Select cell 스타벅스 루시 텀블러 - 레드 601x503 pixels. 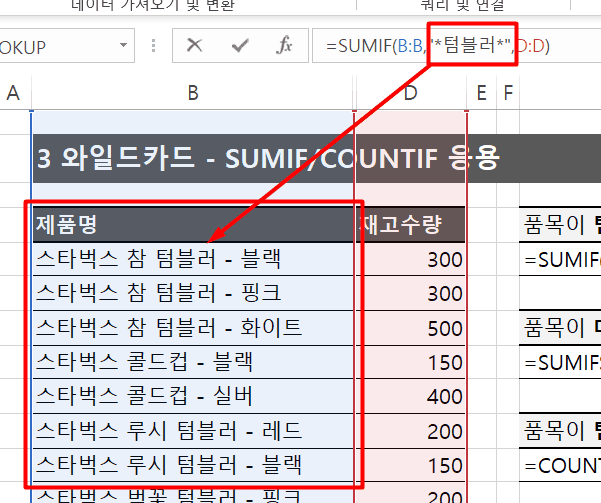(193, 431)
